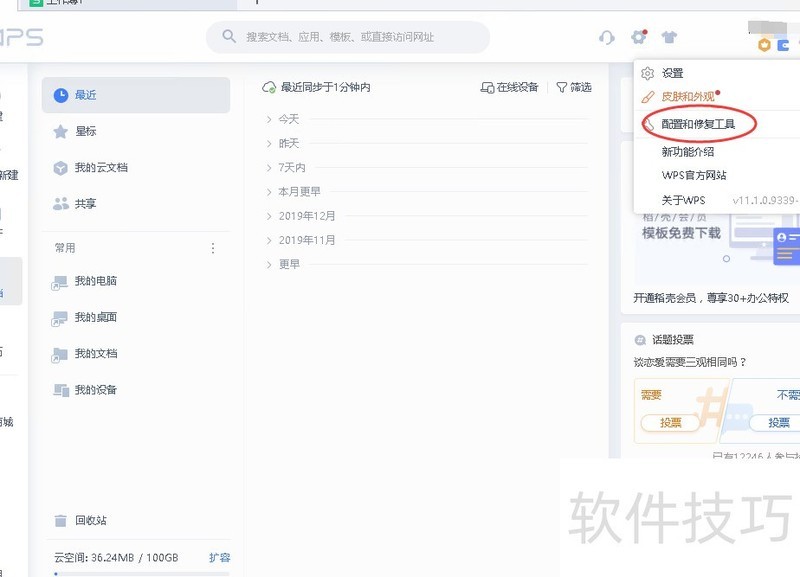
Task: Click the shirt skin icon
Action: 669,38
